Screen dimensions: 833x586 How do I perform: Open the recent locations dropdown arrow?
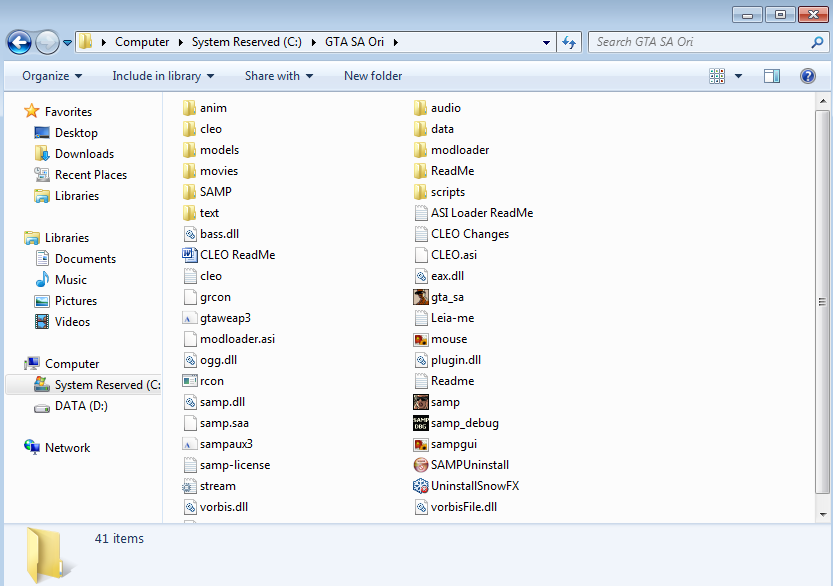click(x=67, y=43)
